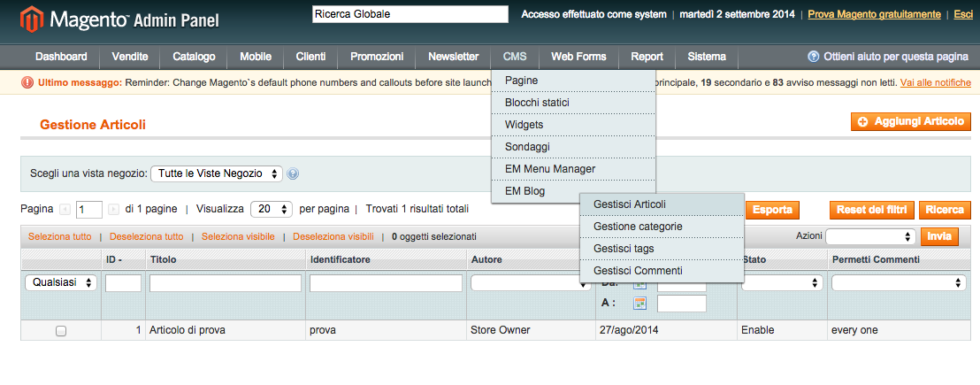Click Ottieni aiuto per questa pagina link

point(896,57)
